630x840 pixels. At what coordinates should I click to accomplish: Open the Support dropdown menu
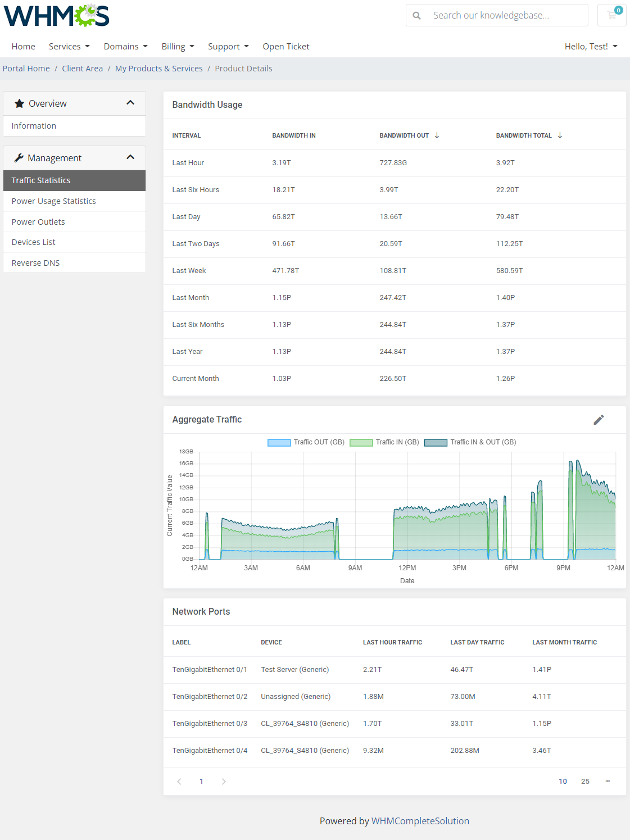tap(228, 47)
